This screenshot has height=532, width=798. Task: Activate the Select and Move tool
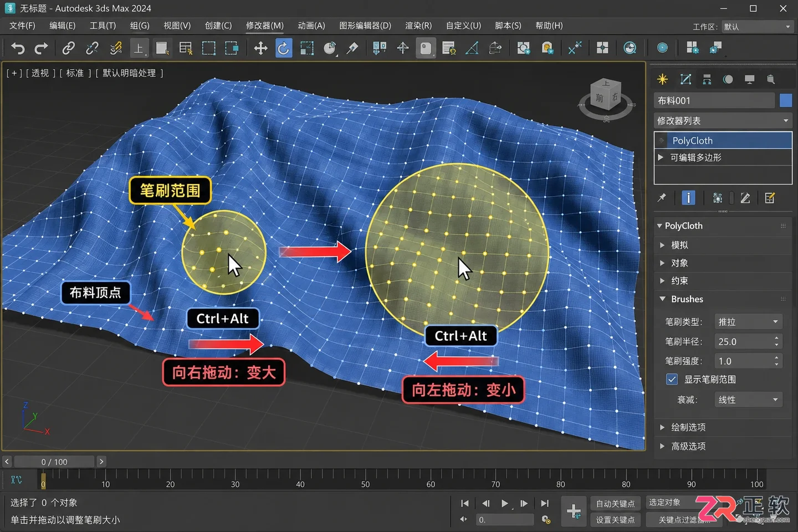coord(260,48)
